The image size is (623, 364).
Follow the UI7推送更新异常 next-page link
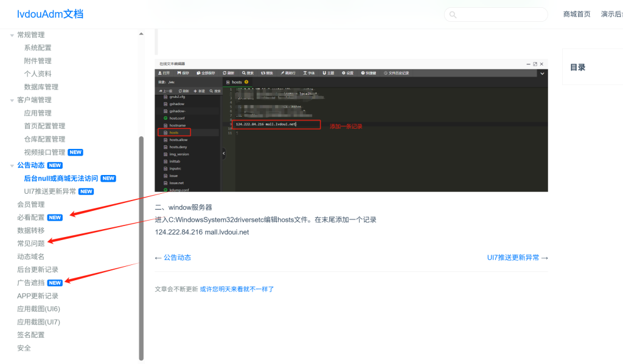point(515,257)
